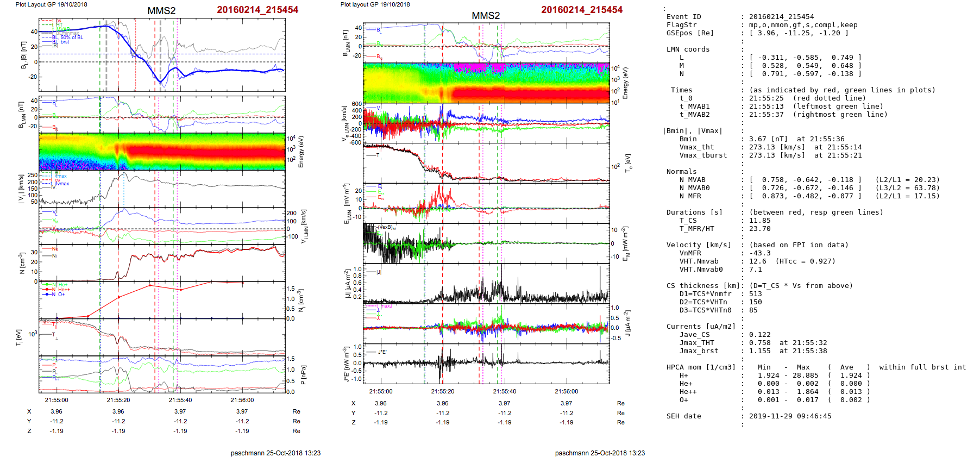Click the red 20160214_215454 title above left plot

coord(257,10)
